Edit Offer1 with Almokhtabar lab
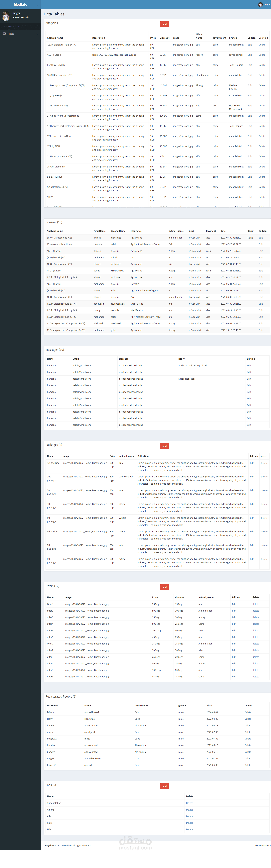The width and height of the screenshot is (271, 868). pyautogui.click(x=234, y=644)
